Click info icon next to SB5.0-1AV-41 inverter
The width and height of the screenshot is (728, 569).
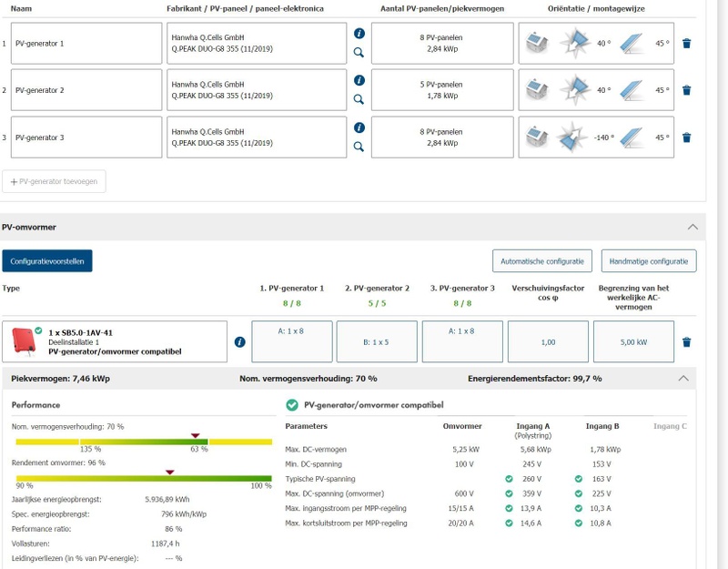click(x=240, y=342)
